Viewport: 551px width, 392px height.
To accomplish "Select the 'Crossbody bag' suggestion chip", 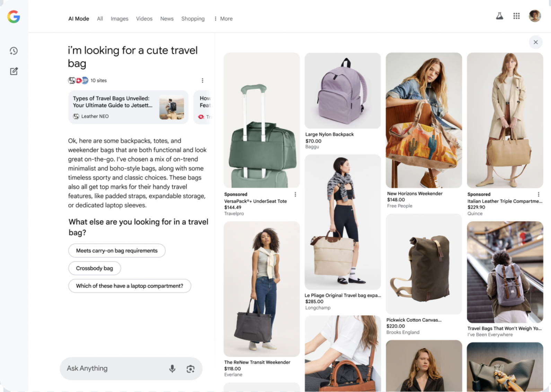I will 94,268.
